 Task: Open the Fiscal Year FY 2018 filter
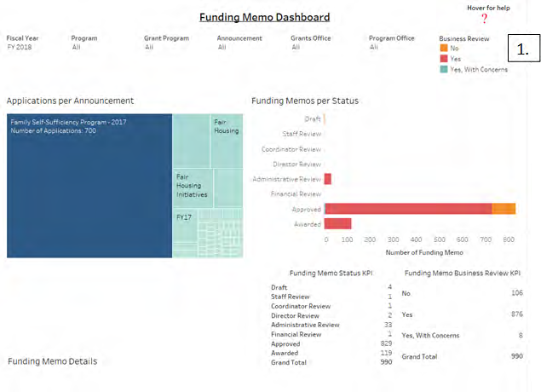[19, 47]
